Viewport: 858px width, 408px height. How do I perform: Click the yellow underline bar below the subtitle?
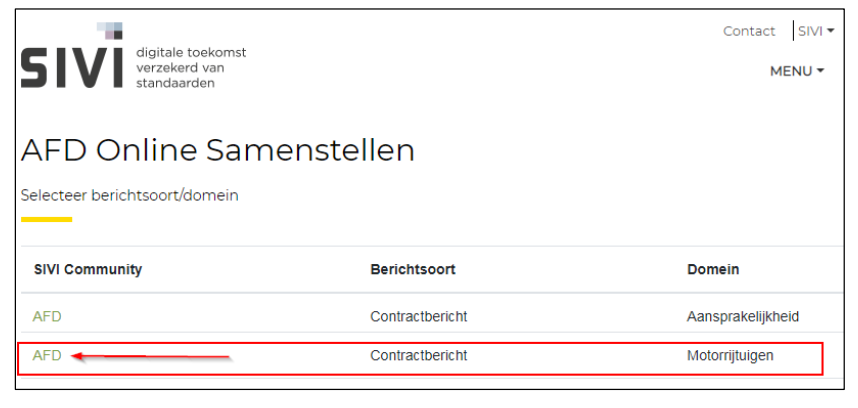[x=46, y=219]
